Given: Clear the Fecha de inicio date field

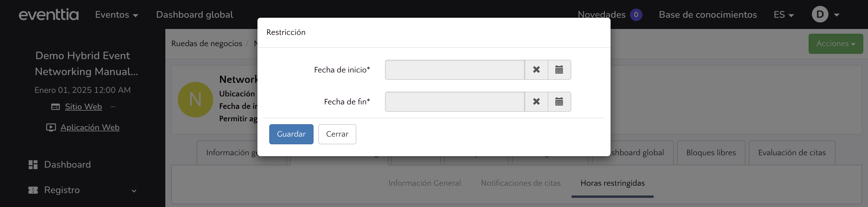Looking at the screenshot, I should pos(536,70).
